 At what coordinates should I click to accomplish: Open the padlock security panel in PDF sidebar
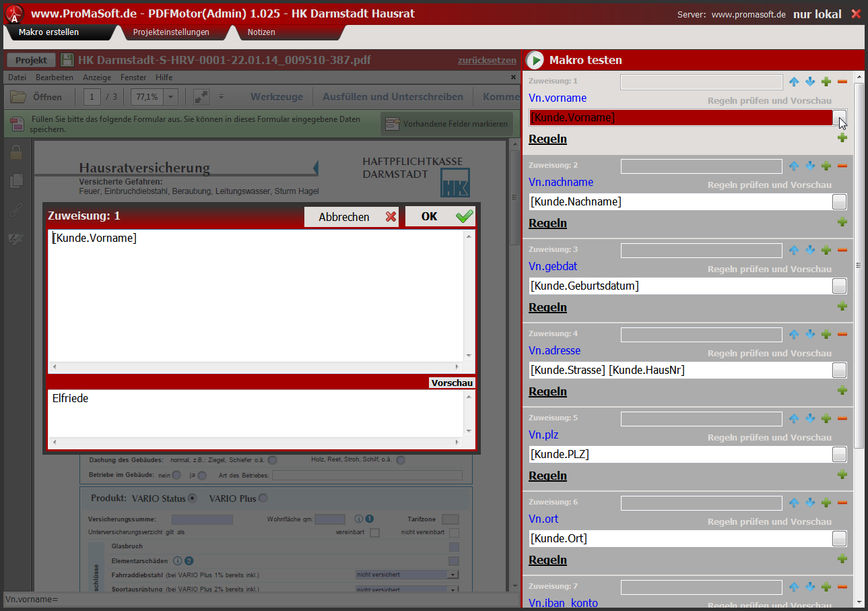tap(17, 153)
